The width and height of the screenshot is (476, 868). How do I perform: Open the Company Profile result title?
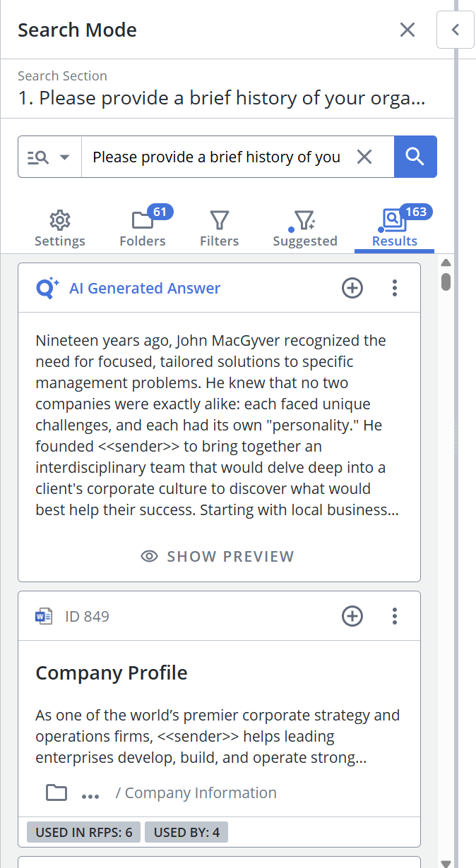[112, 673]
